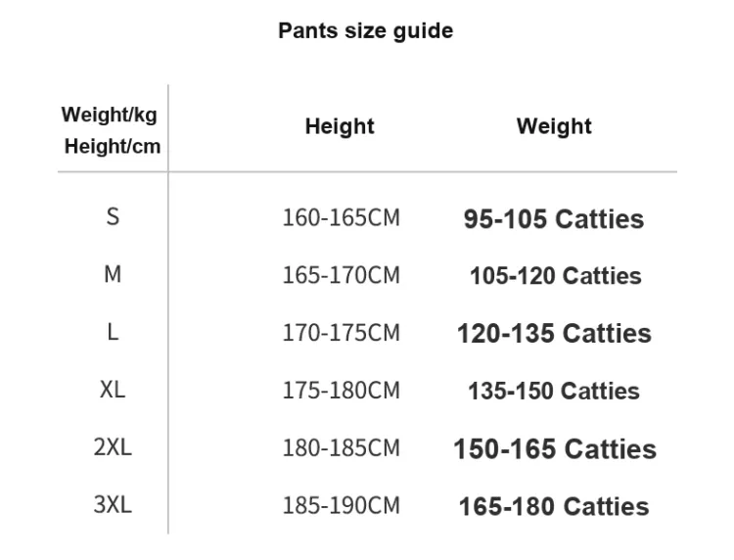Click the 'Pants size guide' title
734x560 pixels.
(366, 31)
